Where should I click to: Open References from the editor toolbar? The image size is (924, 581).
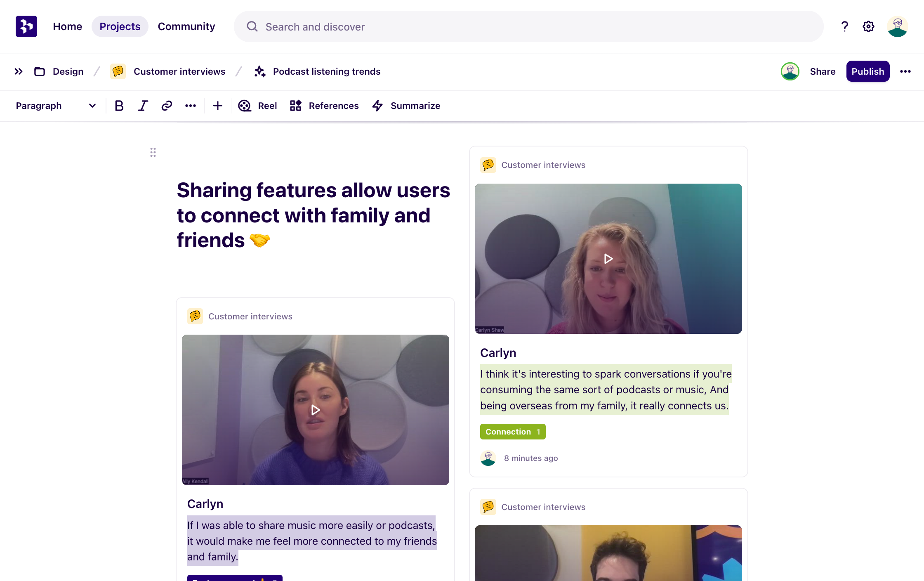(324, 106)
